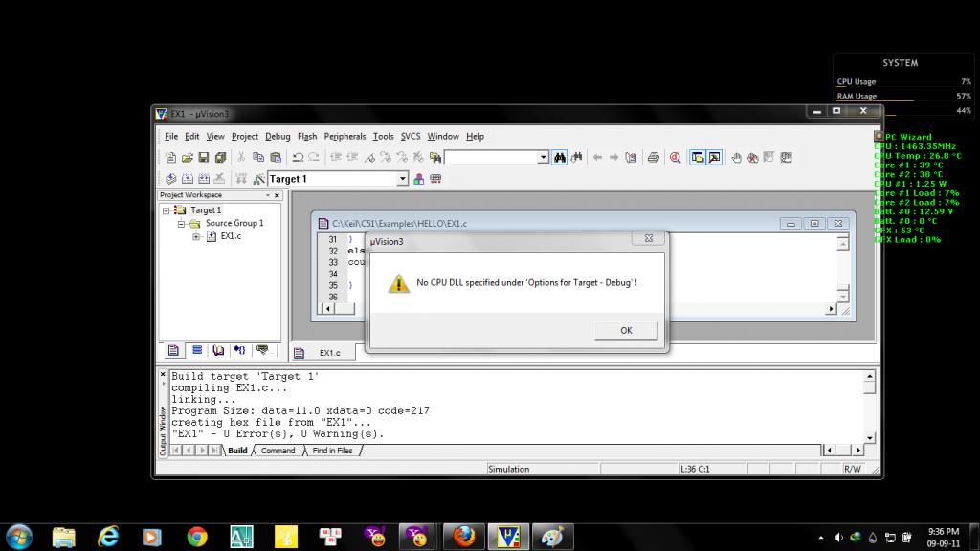Open the Peripherals menu
The height and width of the screenshot is (551, 980).
(345, 137)
